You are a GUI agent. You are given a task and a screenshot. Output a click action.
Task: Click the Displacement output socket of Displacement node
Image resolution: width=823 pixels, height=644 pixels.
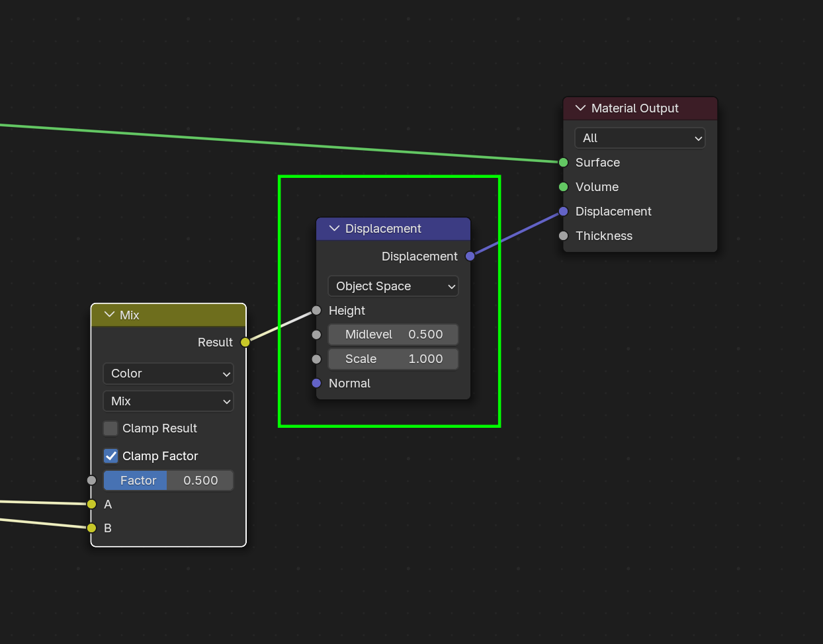pos(470,257)
